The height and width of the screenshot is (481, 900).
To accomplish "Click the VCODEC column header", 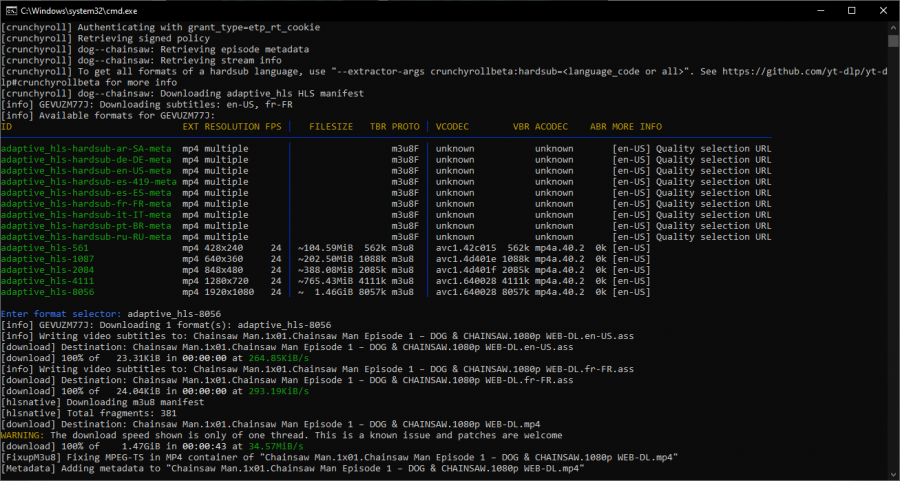I will tap(452, 126).
